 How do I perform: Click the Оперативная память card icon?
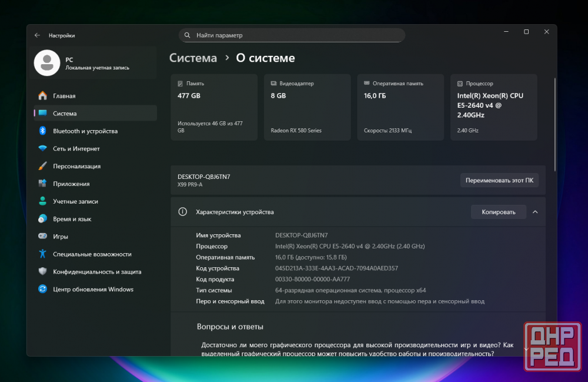pos(367,84)
